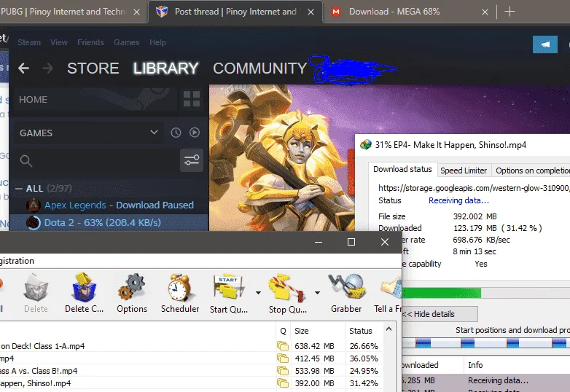Viewport: 570px width, 392px height.
Task: Sort library by recent activity clock icon
Action: tap(176, 133)
